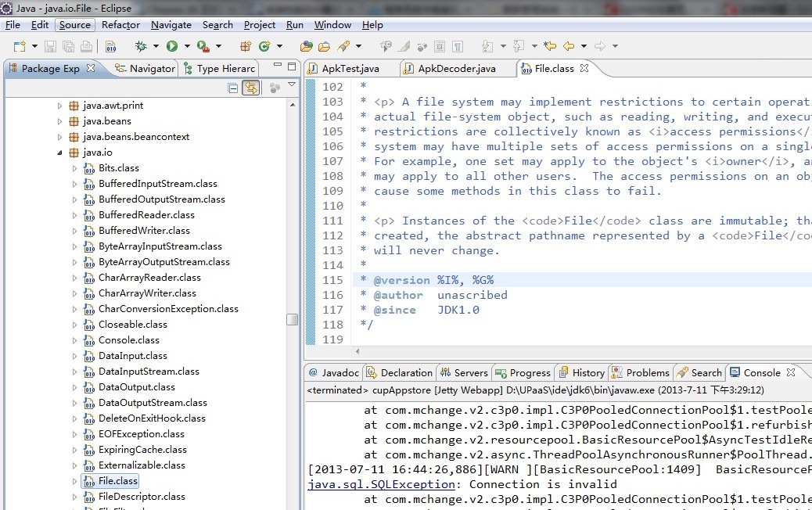Toggle Block Selection Mode in toolbar
This screenshot has width=812, height=510.
(x=440, y=46)
